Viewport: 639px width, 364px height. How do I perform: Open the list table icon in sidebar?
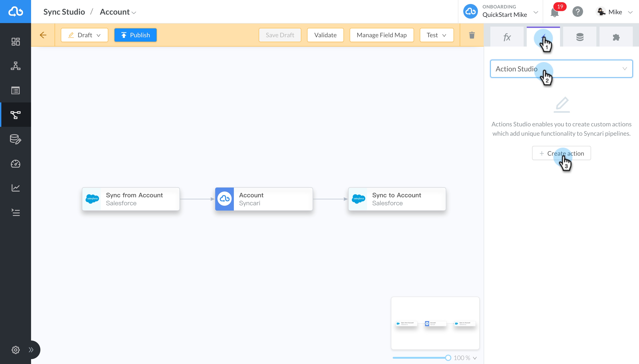(x=16, y=90)
